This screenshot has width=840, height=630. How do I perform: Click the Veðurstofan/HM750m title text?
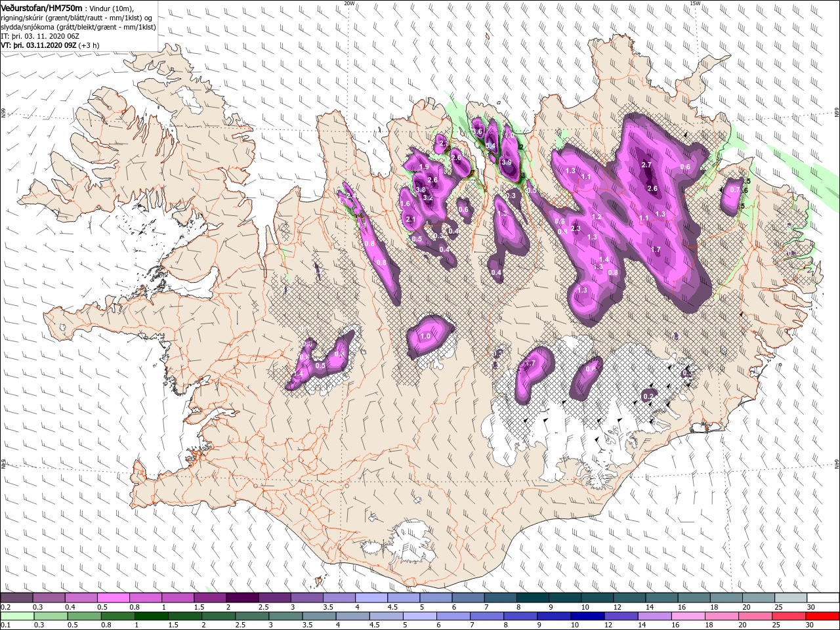[x=41, y=7]
